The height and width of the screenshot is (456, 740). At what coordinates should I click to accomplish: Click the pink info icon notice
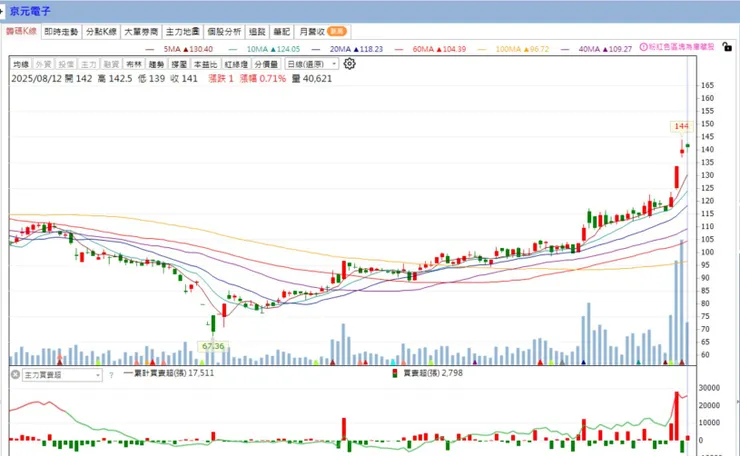click(x=643, y=47)
